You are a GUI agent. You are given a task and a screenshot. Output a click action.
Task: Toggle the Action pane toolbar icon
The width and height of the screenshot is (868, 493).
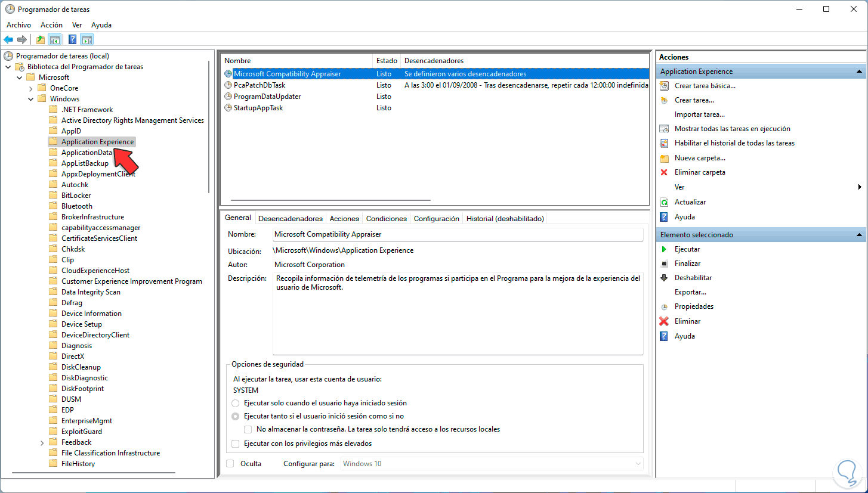[x=87, y=39]
